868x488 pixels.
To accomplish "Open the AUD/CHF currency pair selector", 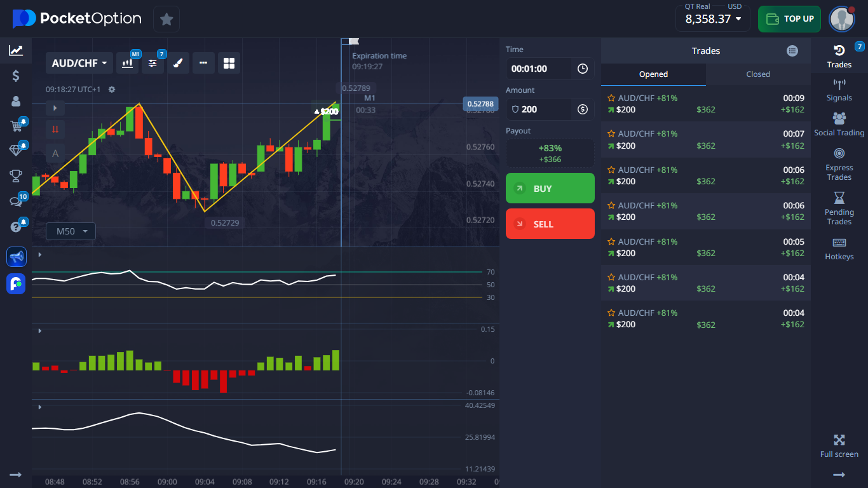I will pyautogui.click(x=79, y=63).
